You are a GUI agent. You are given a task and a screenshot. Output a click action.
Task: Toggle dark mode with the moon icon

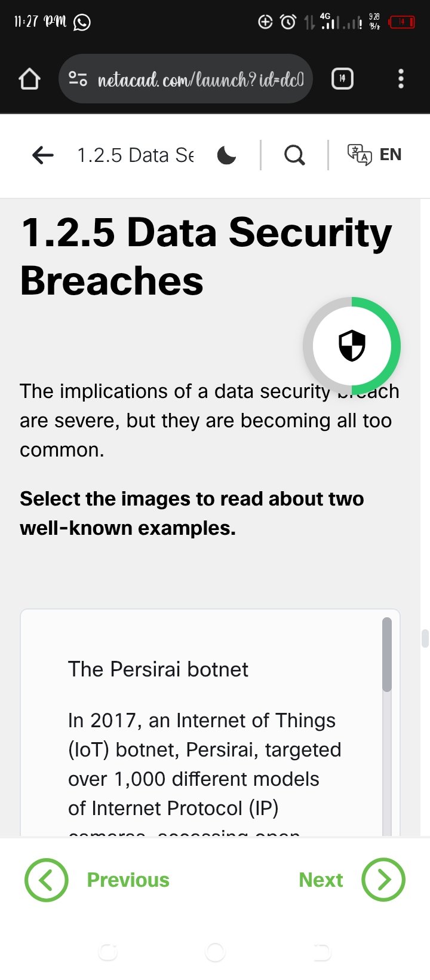point(226,155)
